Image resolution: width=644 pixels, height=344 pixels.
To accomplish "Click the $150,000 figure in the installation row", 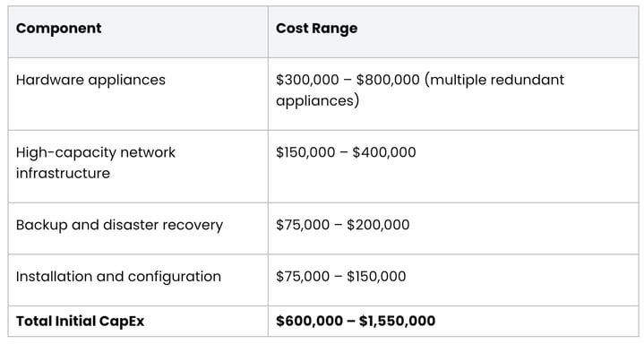I will click(x=376, y=277).
